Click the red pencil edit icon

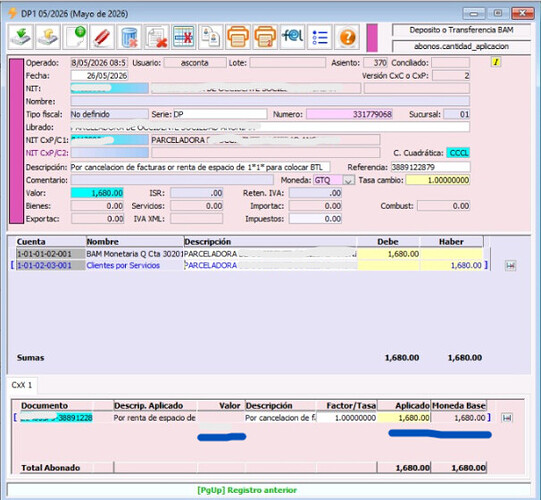point(102,36)
